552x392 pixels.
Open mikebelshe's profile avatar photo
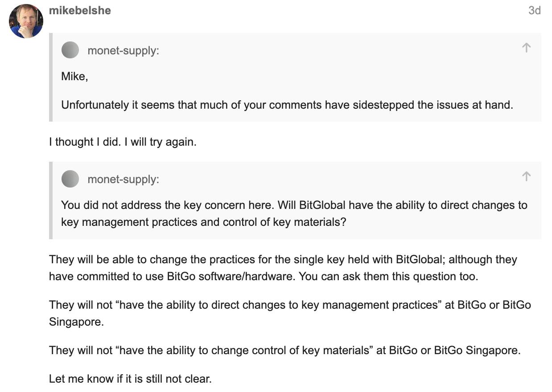tap(26, 21)
